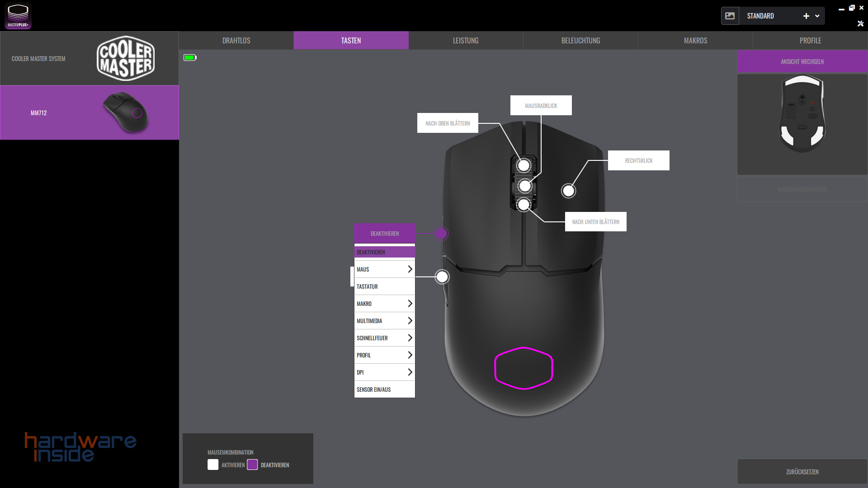Check the battery status indicator
Viewport: 868px width, 488px height.
[x=189, y=57]
